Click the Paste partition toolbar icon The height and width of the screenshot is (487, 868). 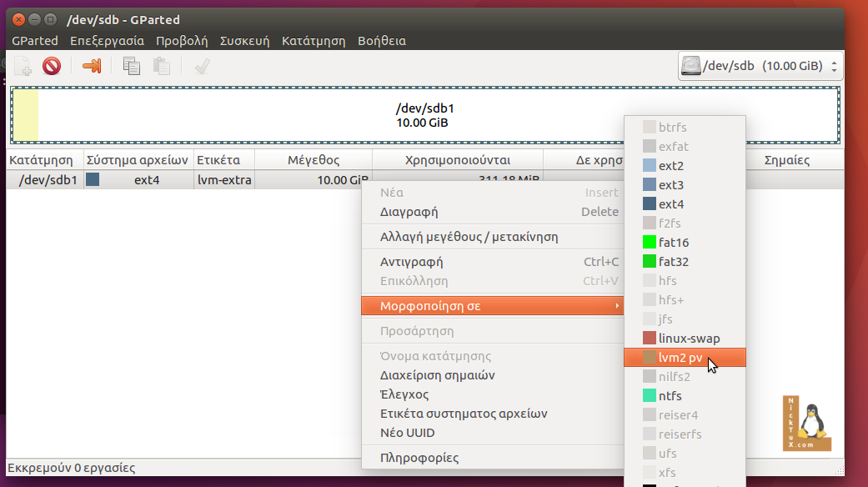[162, 66]
